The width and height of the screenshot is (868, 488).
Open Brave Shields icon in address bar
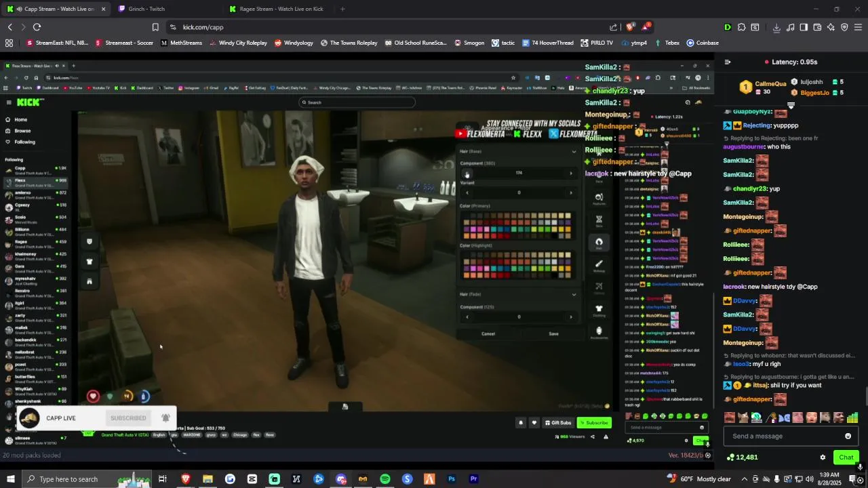pos(630,27)
